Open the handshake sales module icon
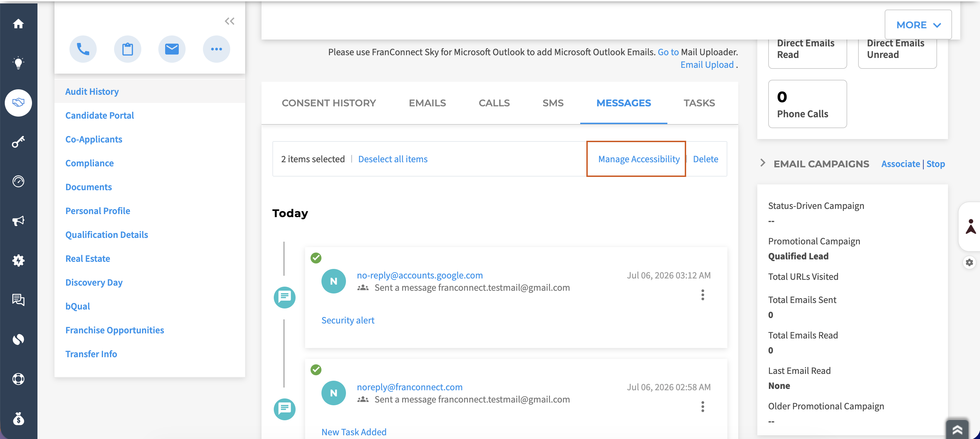Viewport: 980px width, 439px height. click(x=18, y=102)
